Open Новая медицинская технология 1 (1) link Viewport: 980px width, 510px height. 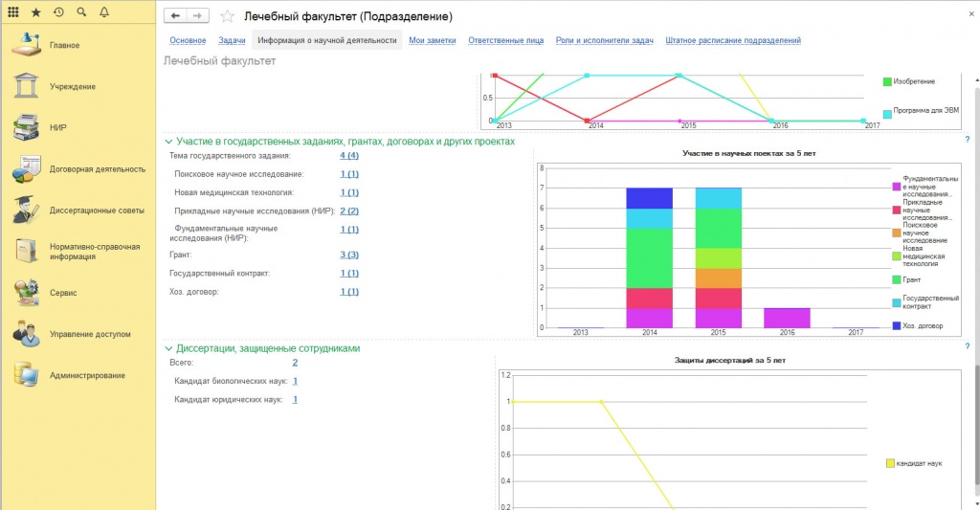click(349, 192)
